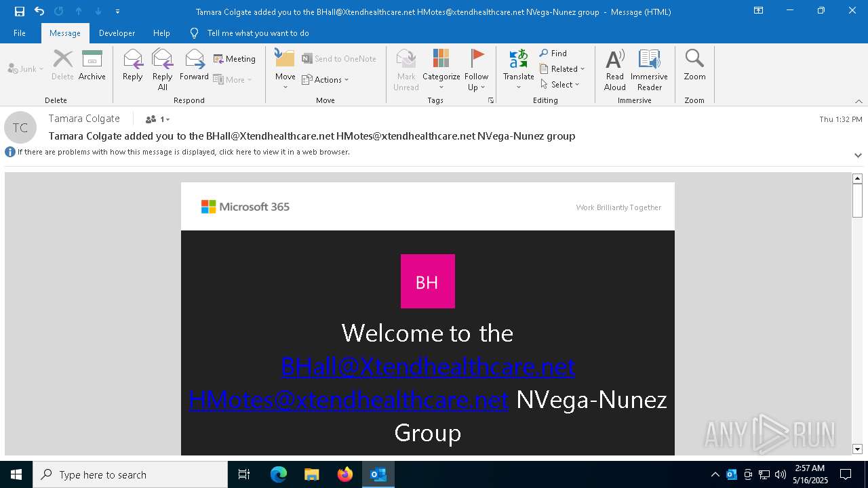Open the Select dropdown
Image resolution: width=868 pixels, height=488 pixels.
[x=560, y=84]
